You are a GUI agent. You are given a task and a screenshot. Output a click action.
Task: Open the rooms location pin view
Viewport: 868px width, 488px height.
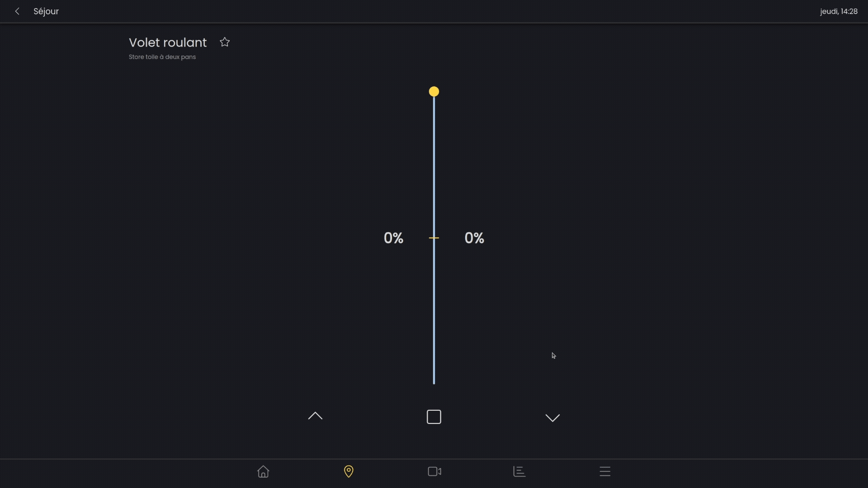pyautogui.click(x=349, y=472)
